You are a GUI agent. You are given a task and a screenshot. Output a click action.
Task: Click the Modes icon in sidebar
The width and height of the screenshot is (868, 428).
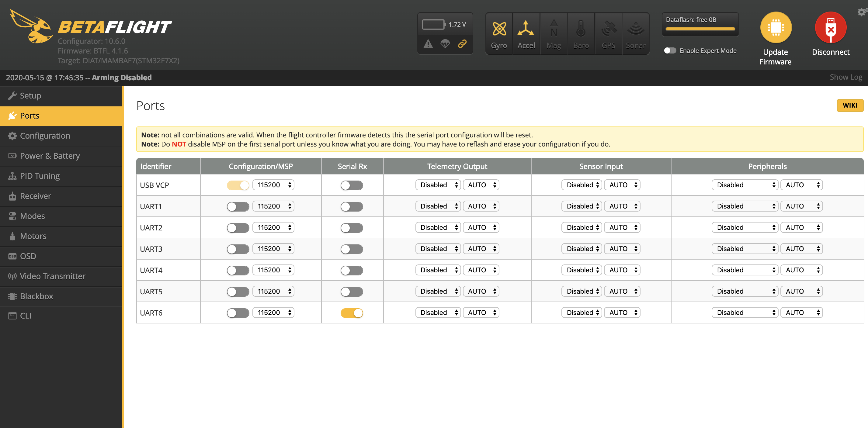pyautogui.click(x=12, y=216)
